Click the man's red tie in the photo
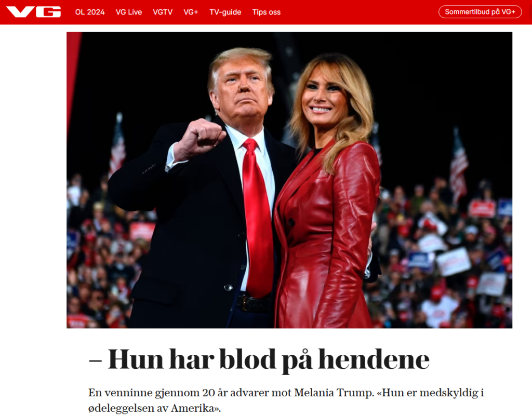This screenshot has width=532, height=415. (258, 217)
